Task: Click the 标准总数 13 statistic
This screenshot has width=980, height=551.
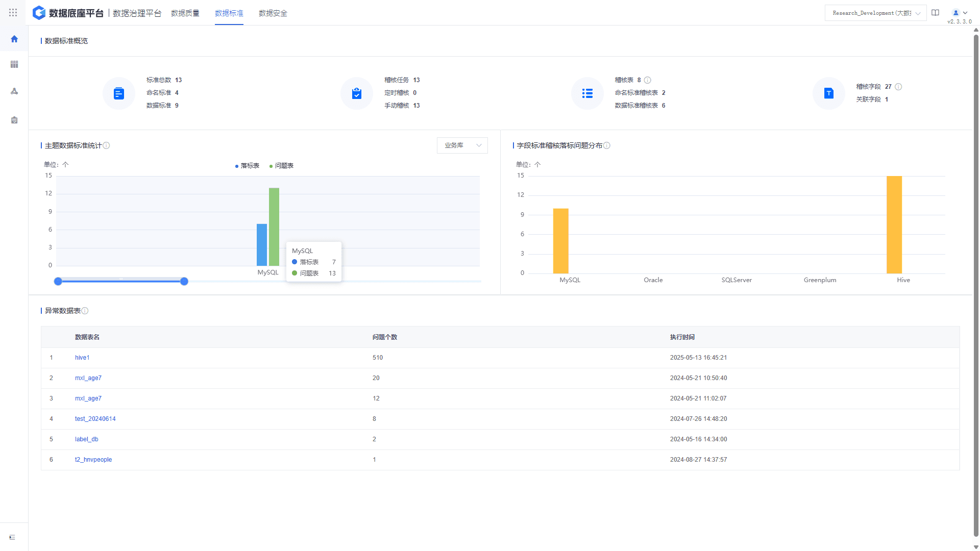Action: click(164, 80)
